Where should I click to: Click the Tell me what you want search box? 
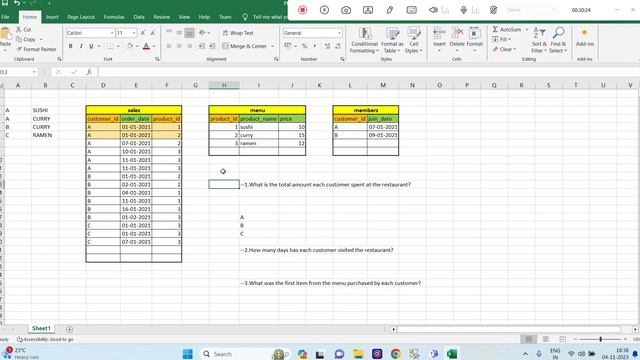click(x=265, y=17)
